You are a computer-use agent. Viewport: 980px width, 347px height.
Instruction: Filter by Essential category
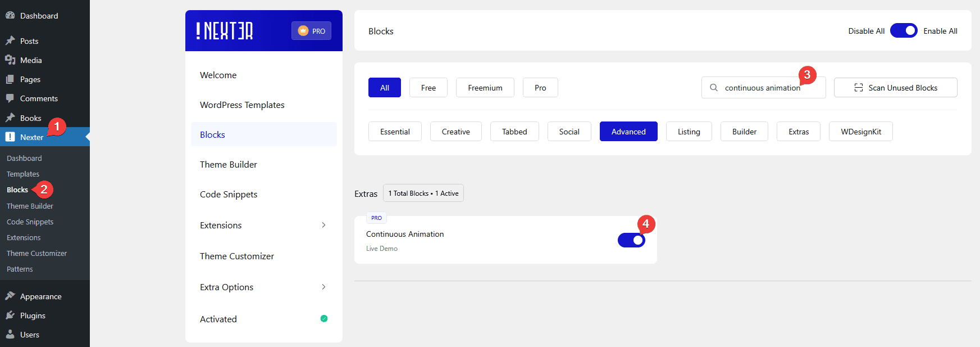[395, 132]
